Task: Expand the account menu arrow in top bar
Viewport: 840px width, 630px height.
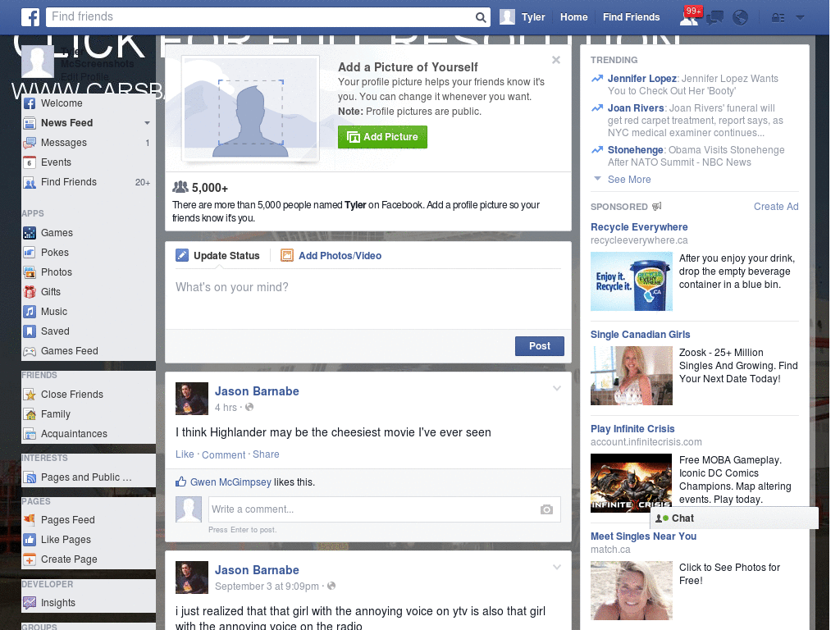Action: coord(800,18)
